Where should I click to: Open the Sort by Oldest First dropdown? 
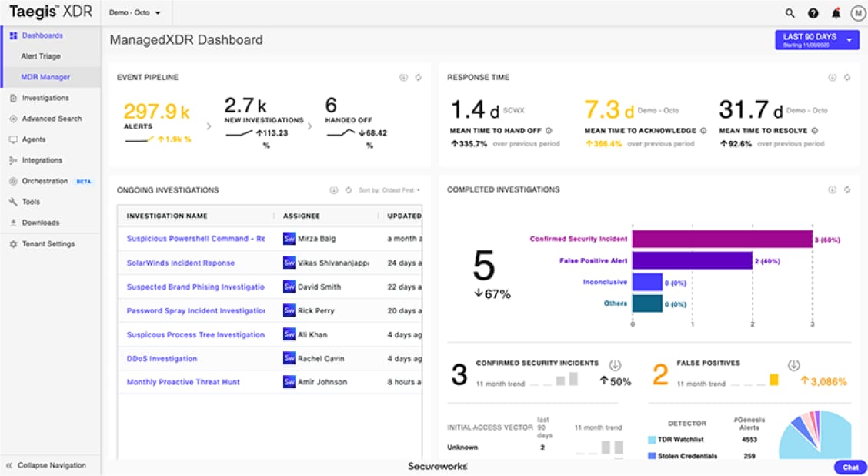389,190
